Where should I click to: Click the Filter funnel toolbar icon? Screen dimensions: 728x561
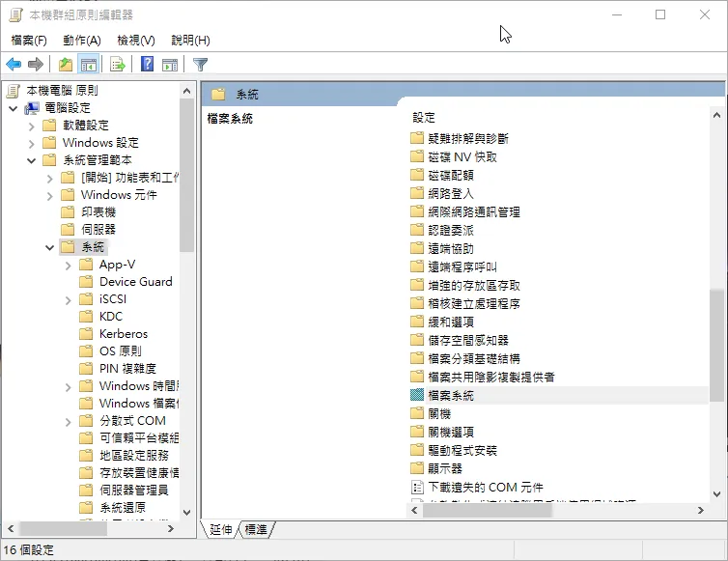[x=200, y=64]
